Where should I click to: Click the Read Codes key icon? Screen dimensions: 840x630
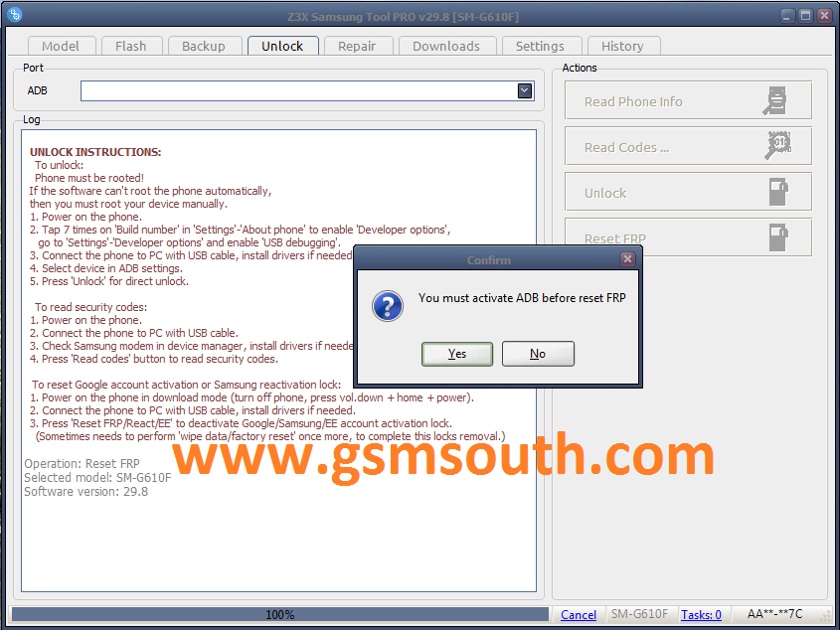pos(777,146)
